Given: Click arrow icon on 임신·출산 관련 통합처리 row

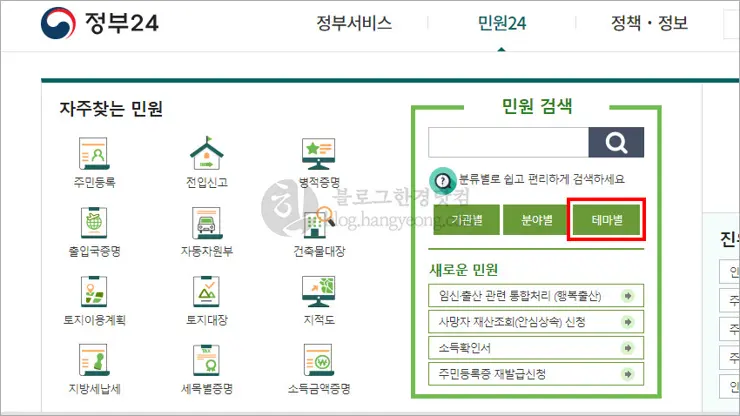Looking at the screenshot, I should pos(628,296).
